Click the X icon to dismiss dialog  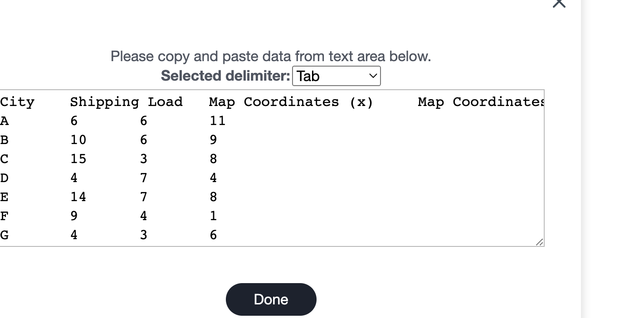(x=559, y=4)
